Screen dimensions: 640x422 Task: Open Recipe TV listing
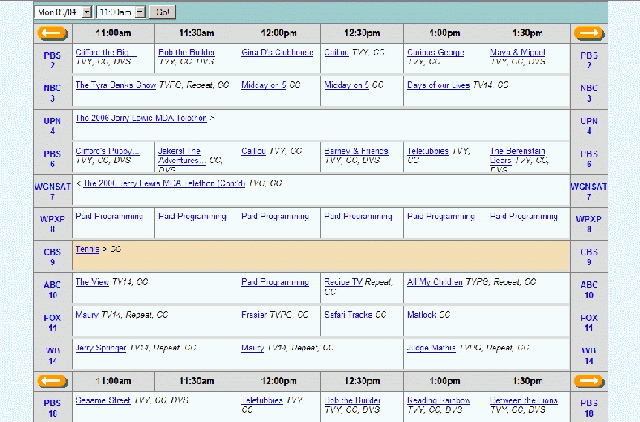[343, 282]
